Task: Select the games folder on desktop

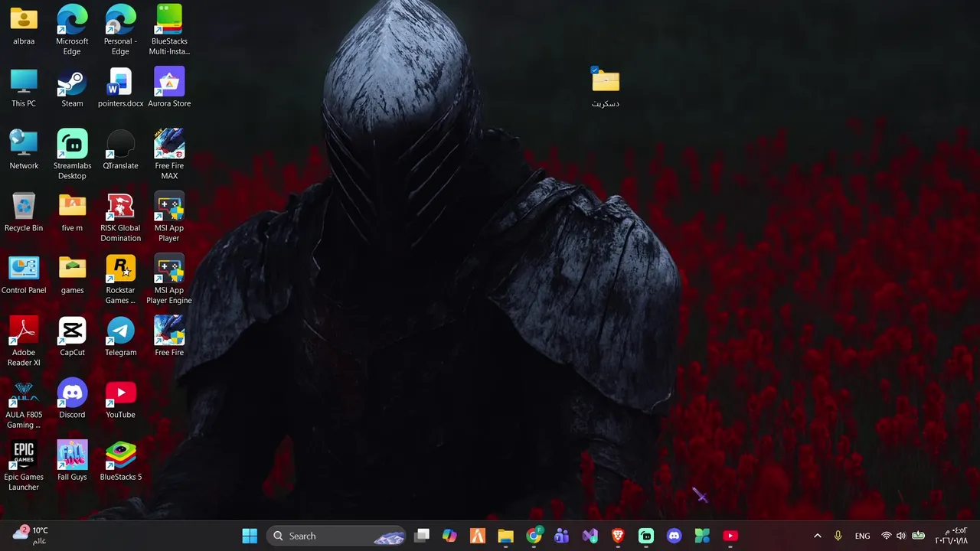Action: (72, 275)
